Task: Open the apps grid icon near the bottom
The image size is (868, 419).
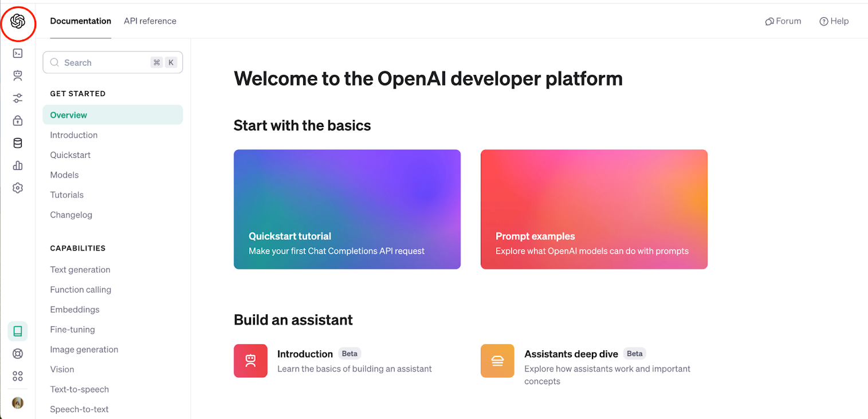Action: pyautogui.click(x=17, y=376)
